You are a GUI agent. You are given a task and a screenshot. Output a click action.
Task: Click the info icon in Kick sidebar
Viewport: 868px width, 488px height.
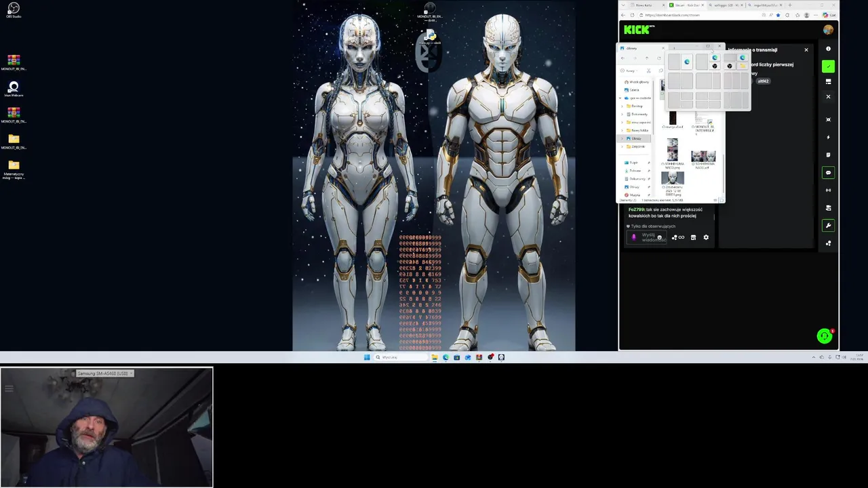[828, 49]
